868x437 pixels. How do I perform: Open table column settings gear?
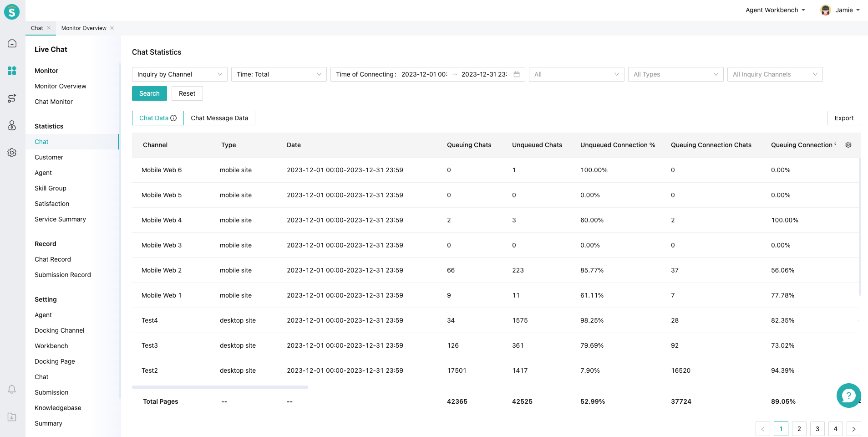click(x=848, y=145)
